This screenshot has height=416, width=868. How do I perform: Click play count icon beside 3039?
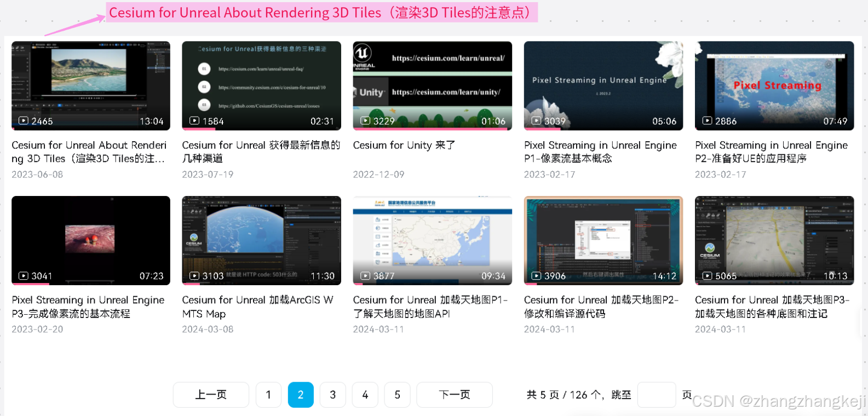pyautogui.click(x=536, y=121)
